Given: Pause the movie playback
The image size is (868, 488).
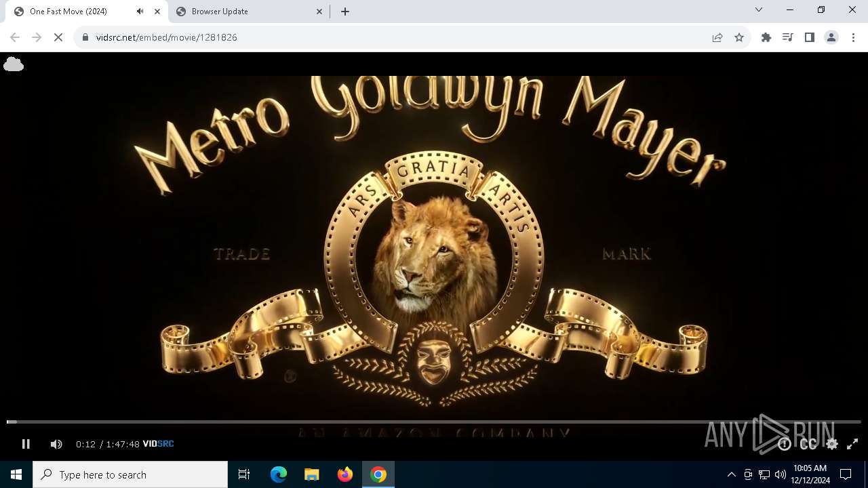Looking at the screenshot, I should 26,444.
